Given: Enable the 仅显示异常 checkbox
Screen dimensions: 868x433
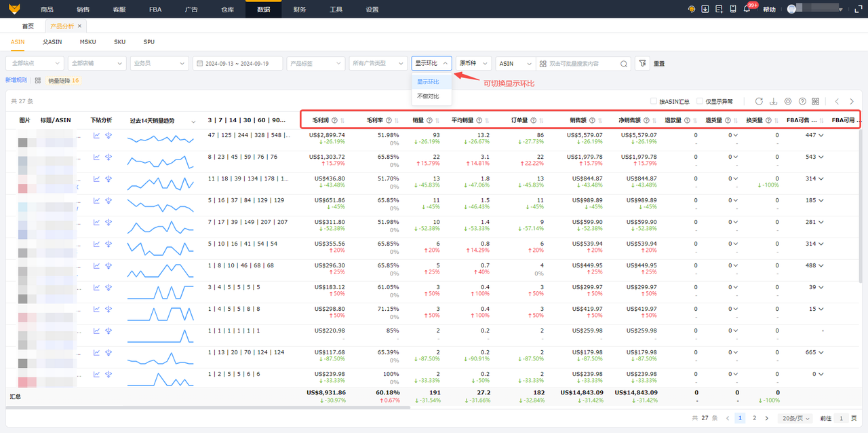Looking at the screenshot, I should tap(700, 102).
